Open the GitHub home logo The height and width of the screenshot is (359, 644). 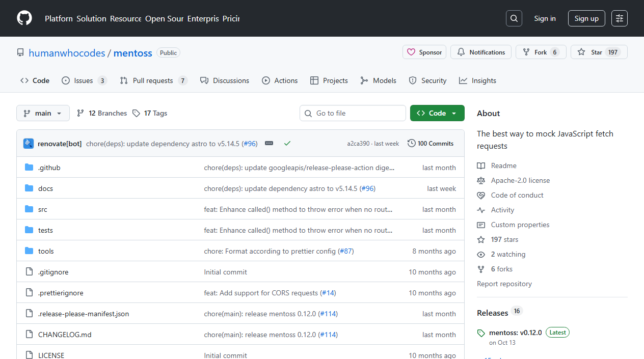click(24, 18)
